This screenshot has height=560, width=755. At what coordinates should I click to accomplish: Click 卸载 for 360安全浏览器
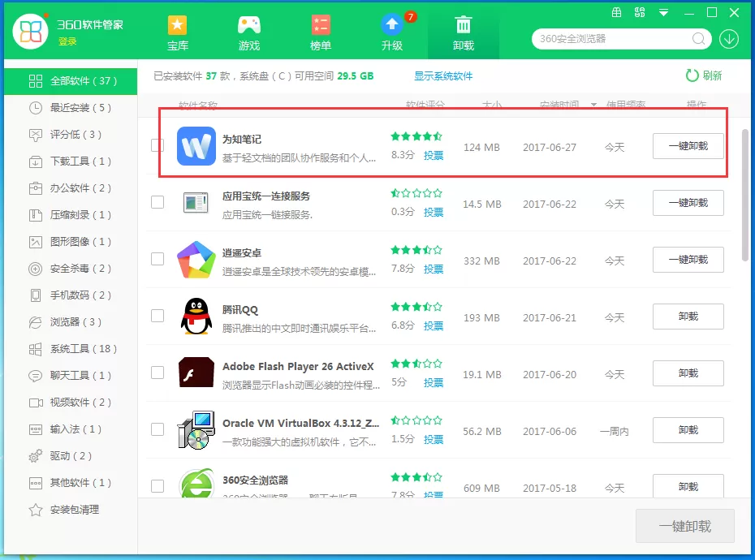[688, 486]
